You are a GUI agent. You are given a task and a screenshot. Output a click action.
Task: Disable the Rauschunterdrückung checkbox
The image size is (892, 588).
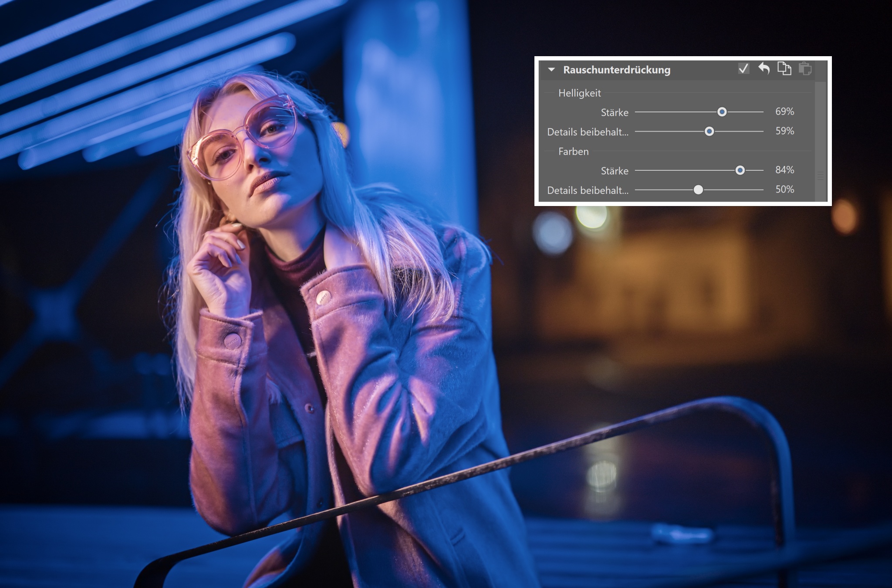click(743, 69)
